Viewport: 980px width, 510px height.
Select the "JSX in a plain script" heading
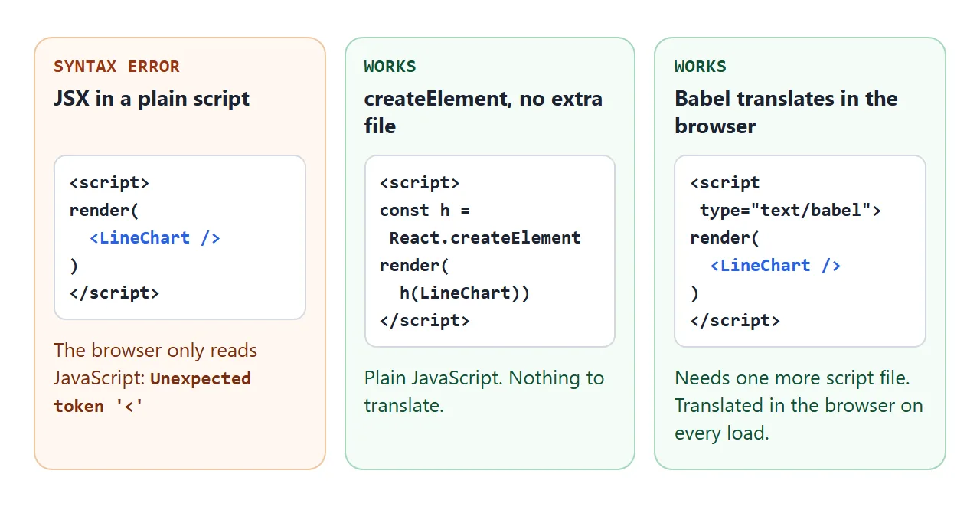click(x=152, y=99)
